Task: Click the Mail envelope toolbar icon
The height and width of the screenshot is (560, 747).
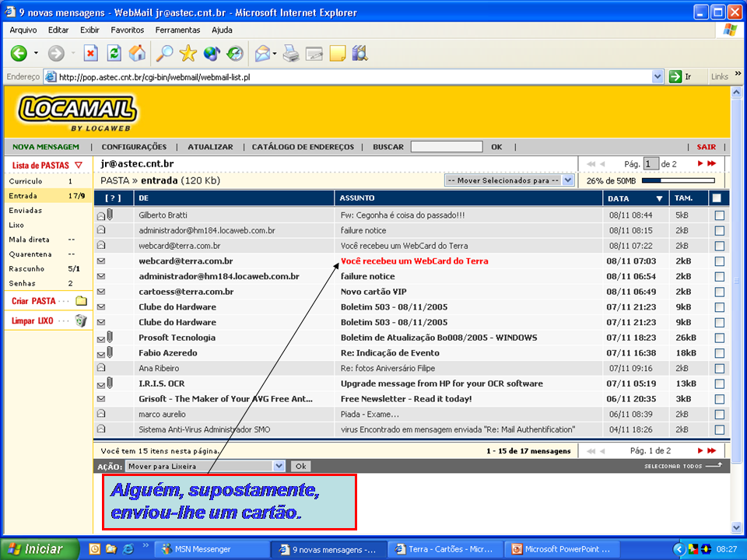Action: click(x=262, y=54)
